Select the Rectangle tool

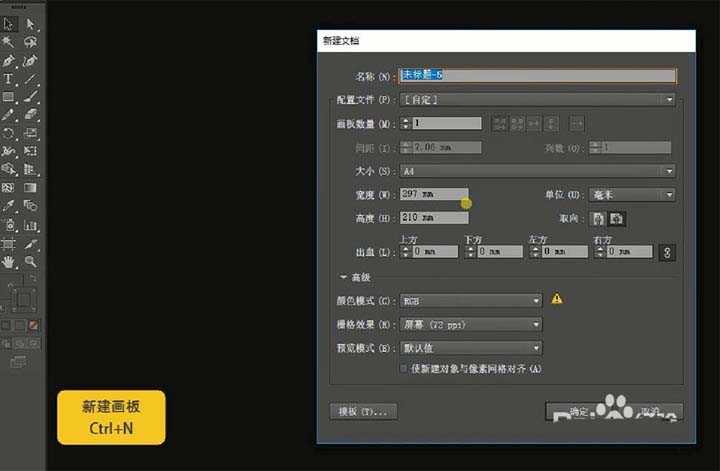coord(9,97)
